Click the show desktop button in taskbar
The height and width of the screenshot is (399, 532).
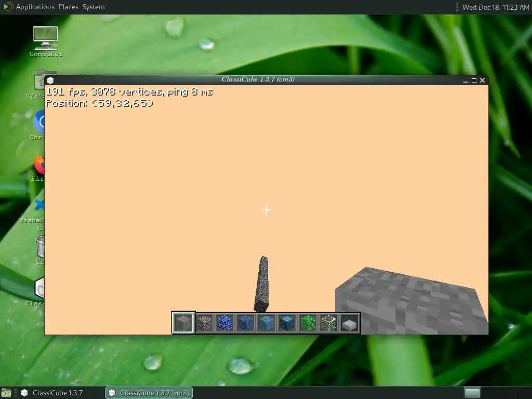click(6, 393)
